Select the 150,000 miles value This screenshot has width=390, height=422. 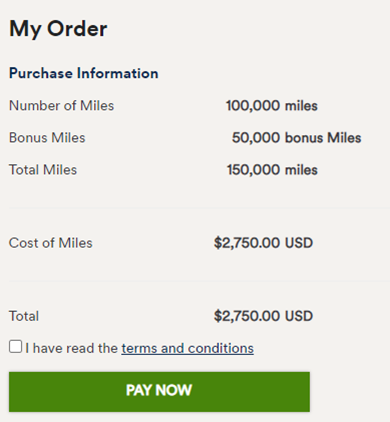[x=272, y=170]
